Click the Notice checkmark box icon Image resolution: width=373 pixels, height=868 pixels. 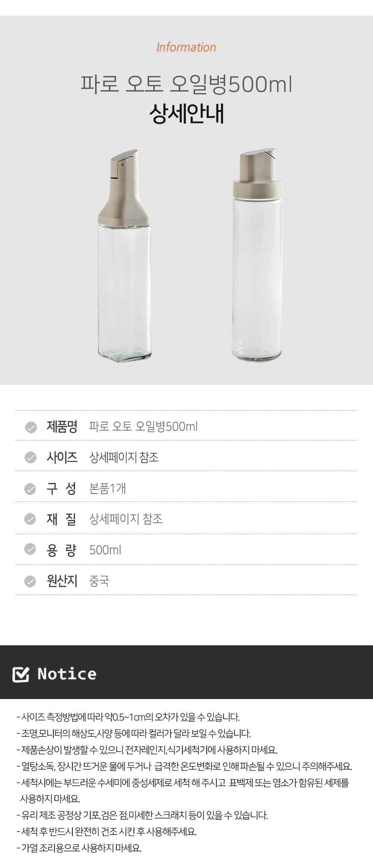click(21, 674)
